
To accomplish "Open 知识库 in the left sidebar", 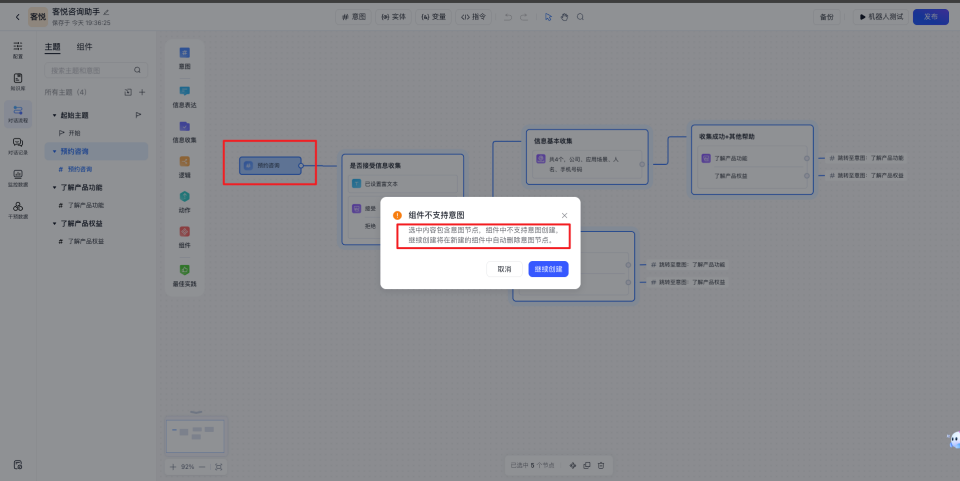I will 18,80.
